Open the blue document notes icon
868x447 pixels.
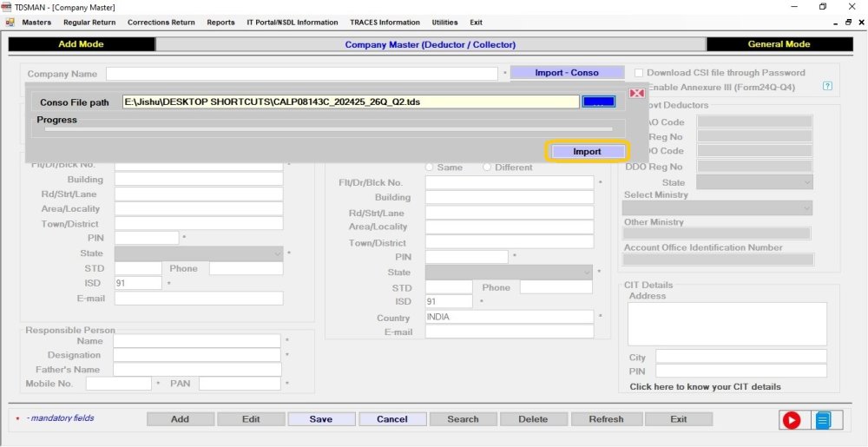point(823,420)
